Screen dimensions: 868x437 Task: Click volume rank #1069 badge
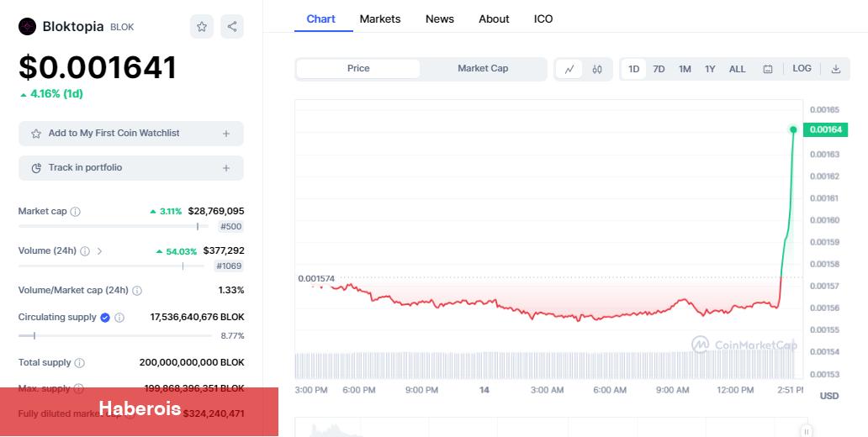[229, 266]
